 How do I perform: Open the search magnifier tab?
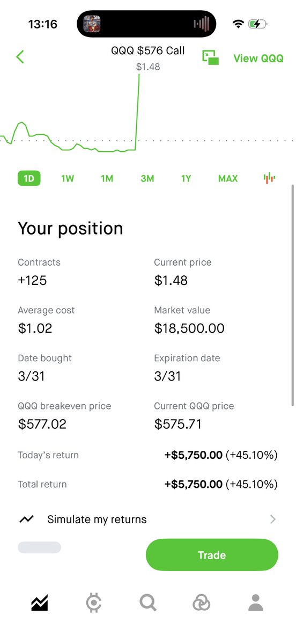point(148,603)
